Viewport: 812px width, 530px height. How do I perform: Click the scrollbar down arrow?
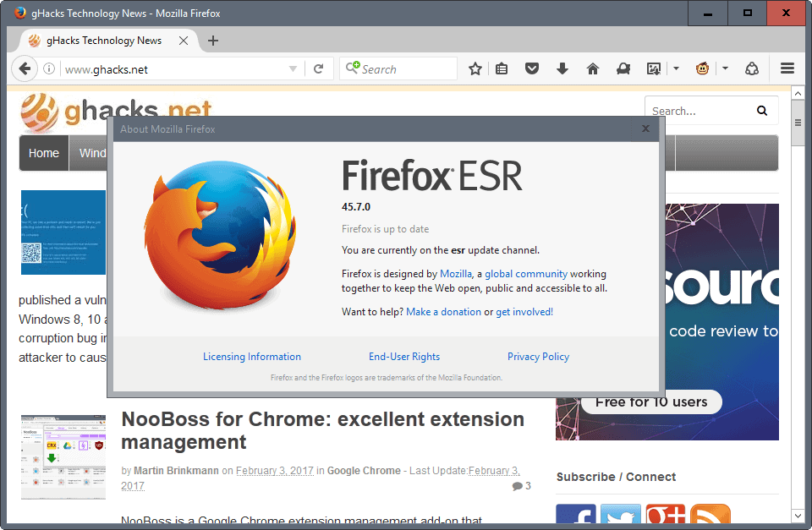click(797, 515)
